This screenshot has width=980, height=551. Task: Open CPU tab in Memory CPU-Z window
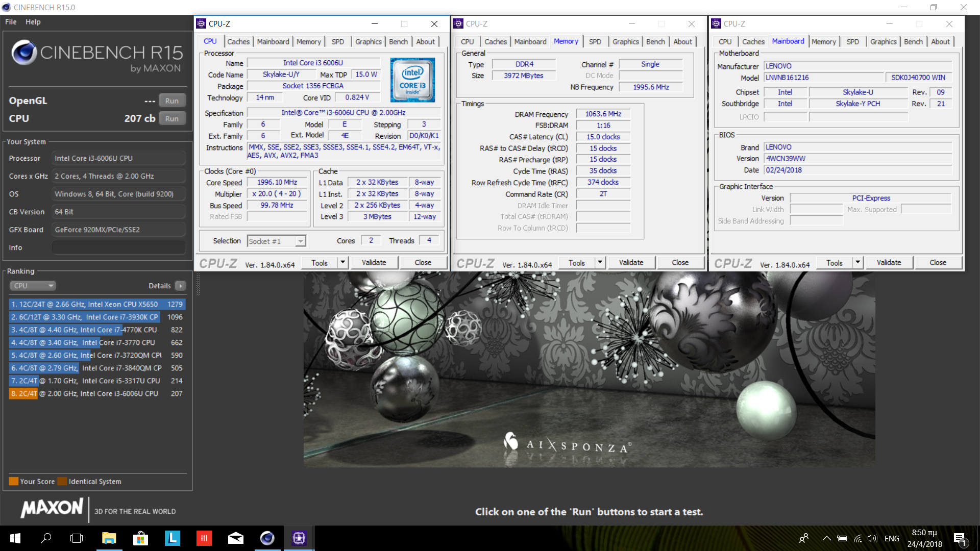[467, 41]
